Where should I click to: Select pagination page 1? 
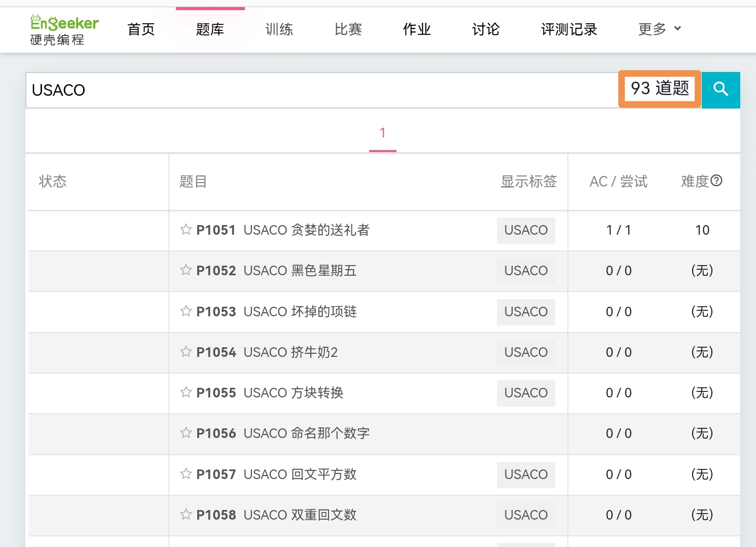(x=383, y=133)
